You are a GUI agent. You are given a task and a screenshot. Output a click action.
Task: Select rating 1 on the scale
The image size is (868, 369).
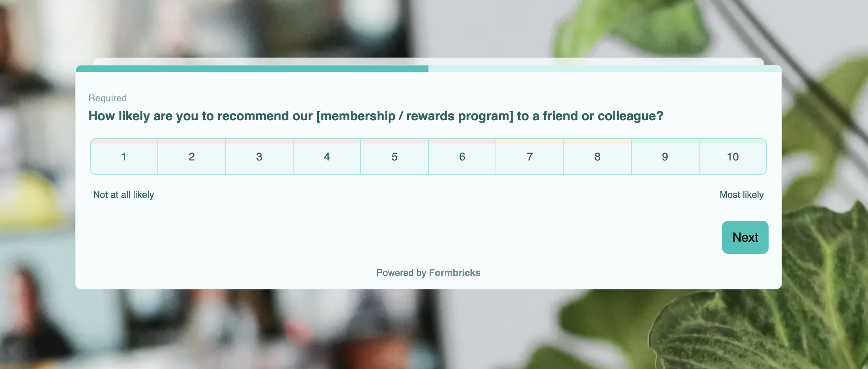tap(124, 157)
